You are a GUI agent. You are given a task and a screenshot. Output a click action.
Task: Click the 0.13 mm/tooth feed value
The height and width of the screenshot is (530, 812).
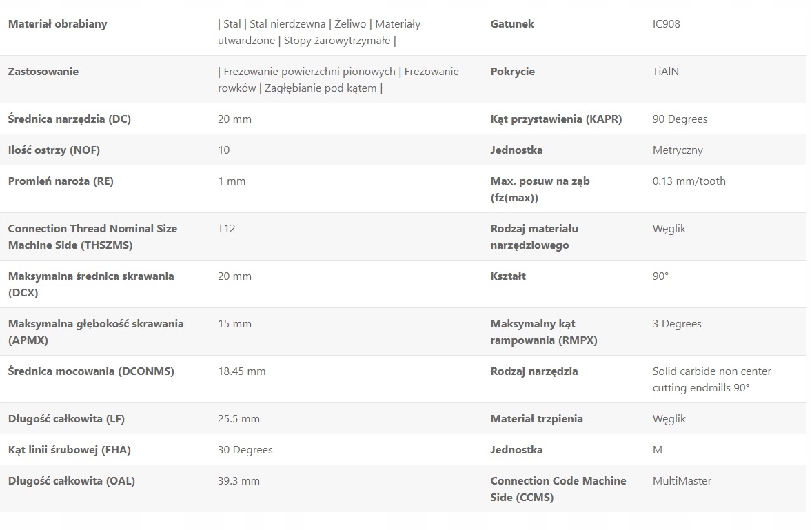coord(689,181)
